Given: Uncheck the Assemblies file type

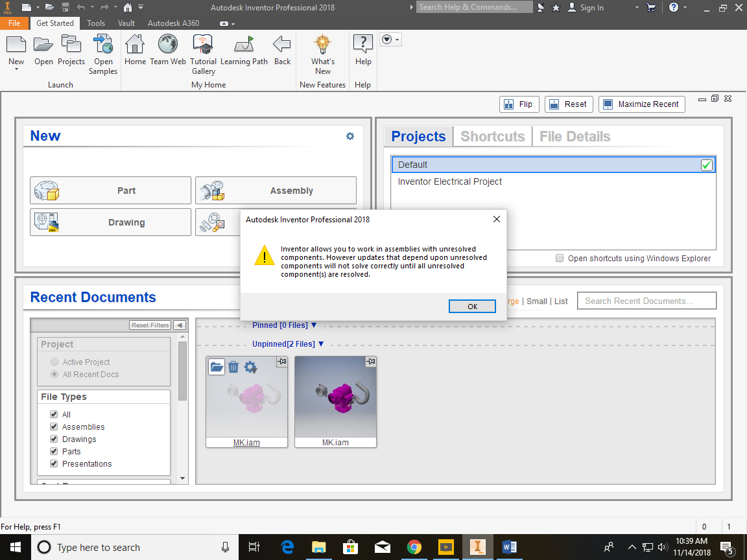Looking at the screenshot, I should point(54,426).
